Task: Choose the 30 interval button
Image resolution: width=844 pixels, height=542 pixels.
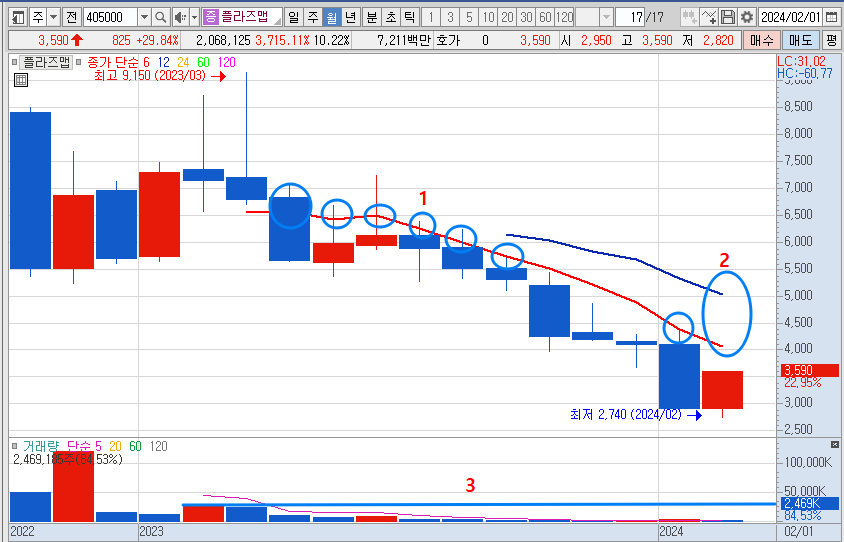Action: click(526, 17)
